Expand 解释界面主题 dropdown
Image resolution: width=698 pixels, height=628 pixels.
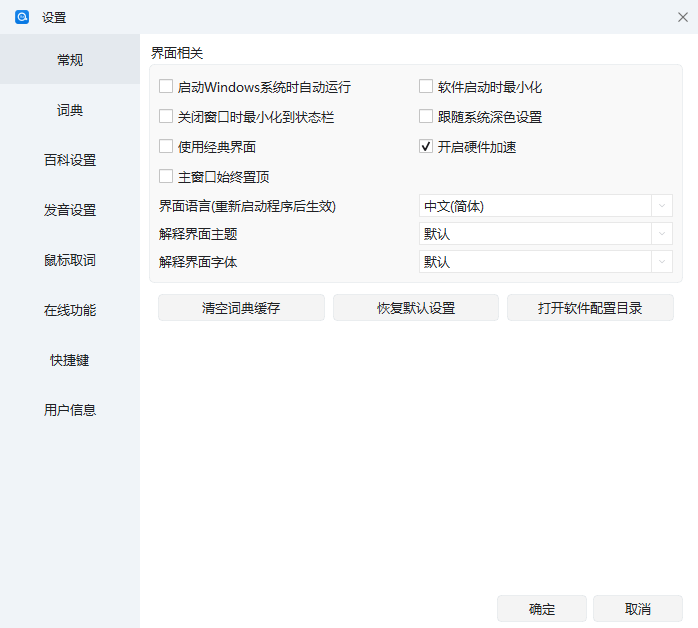[x=545, y=234]
